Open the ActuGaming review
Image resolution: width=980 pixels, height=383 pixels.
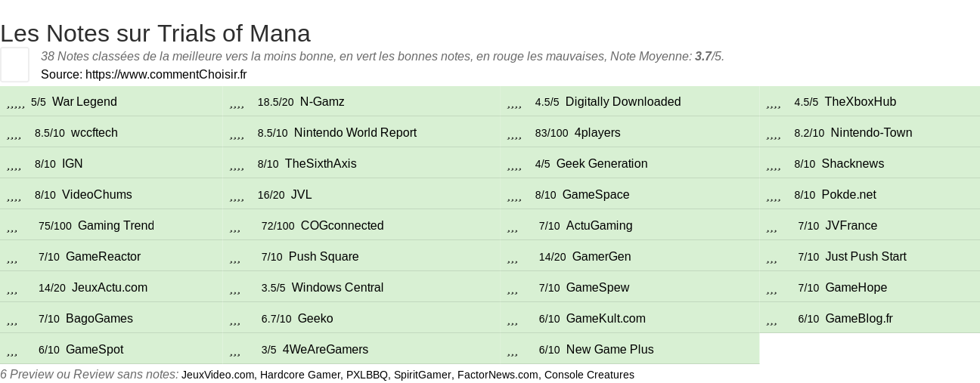point(600,226)
